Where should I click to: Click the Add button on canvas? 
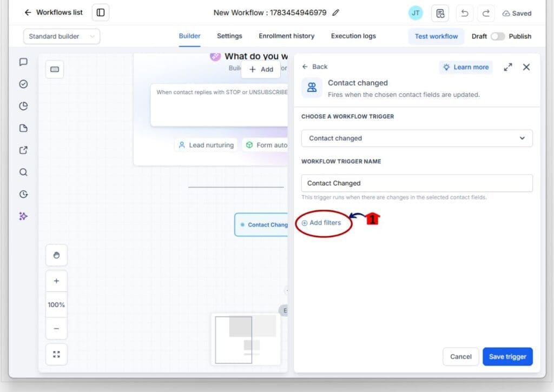tap(261, 70)
